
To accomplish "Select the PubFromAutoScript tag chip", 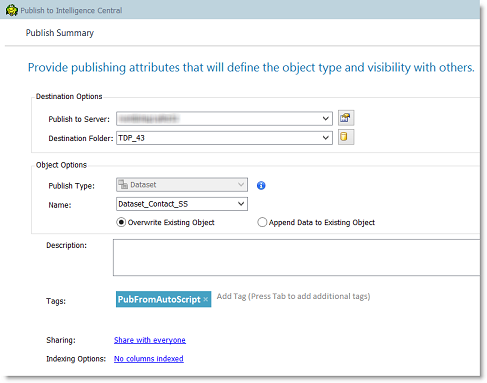I will 159,299.
